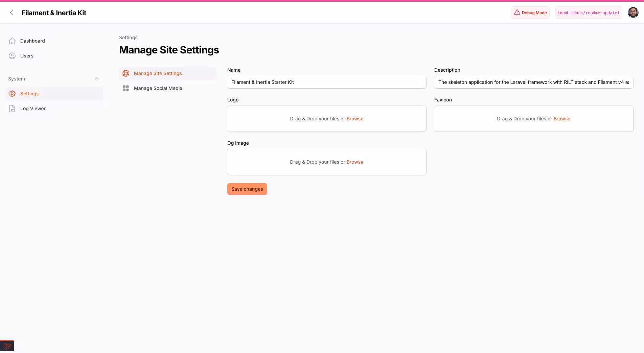Open Log Viewer from the sidebar
This screenshot has width=644, height=353.
(x=54, y=109)
